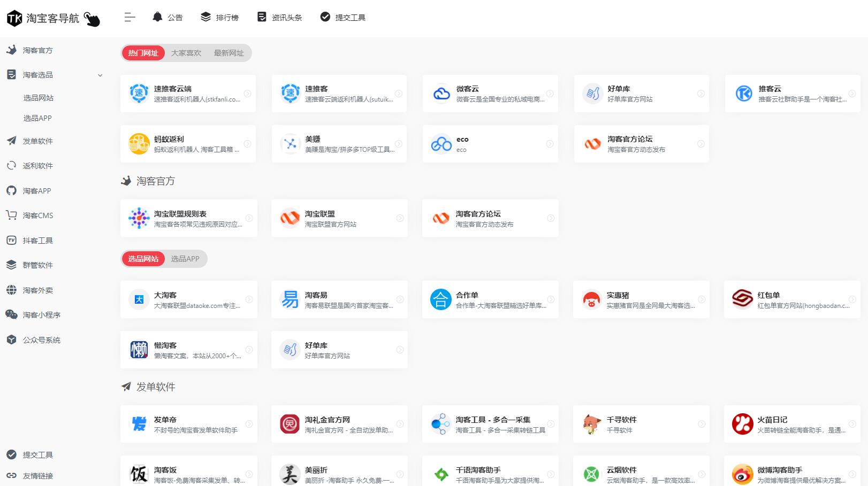Viewport: 868px width, 486px height.
Task: Click the 淘客小程序 wechat sidebar icon
Action: tap(11, 314)
